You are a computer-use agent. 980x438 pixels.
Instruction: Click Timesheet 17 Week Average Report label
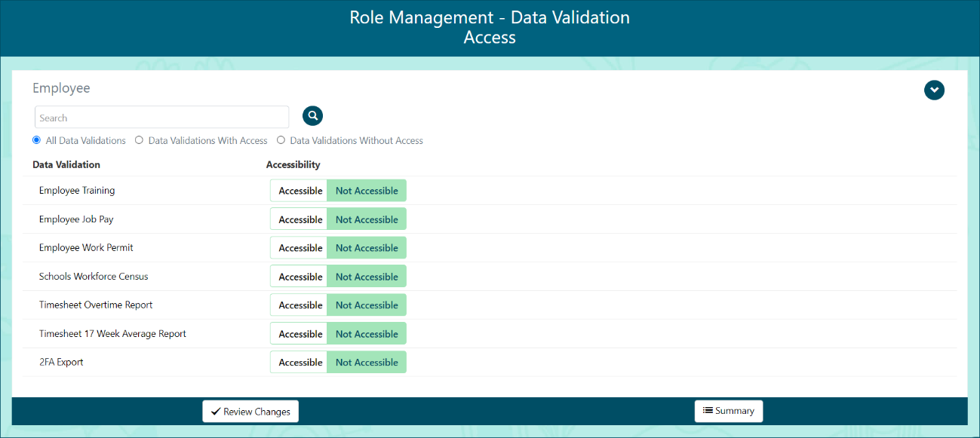tap(112, 334)
